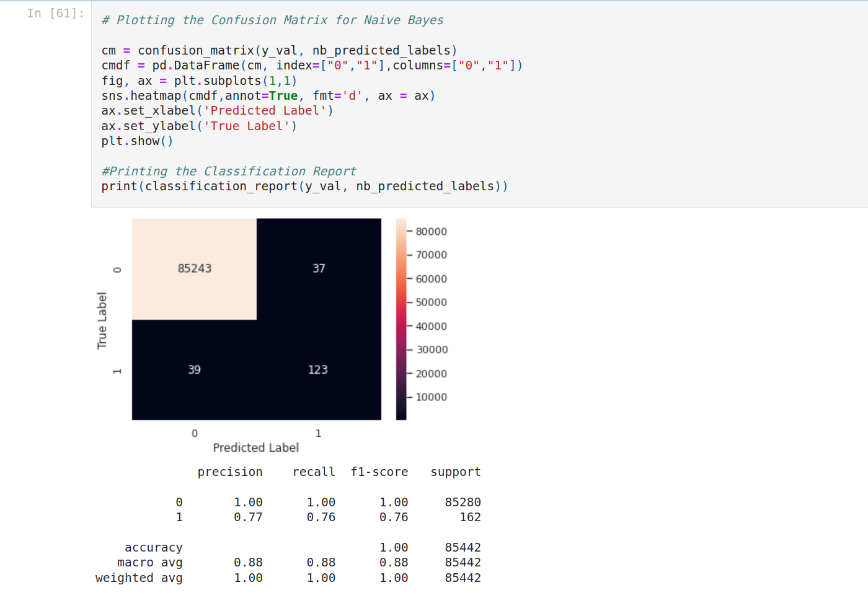868x603 pixels.
Task: Click the 'True Label' y-axis title
Action: (102, 320)
